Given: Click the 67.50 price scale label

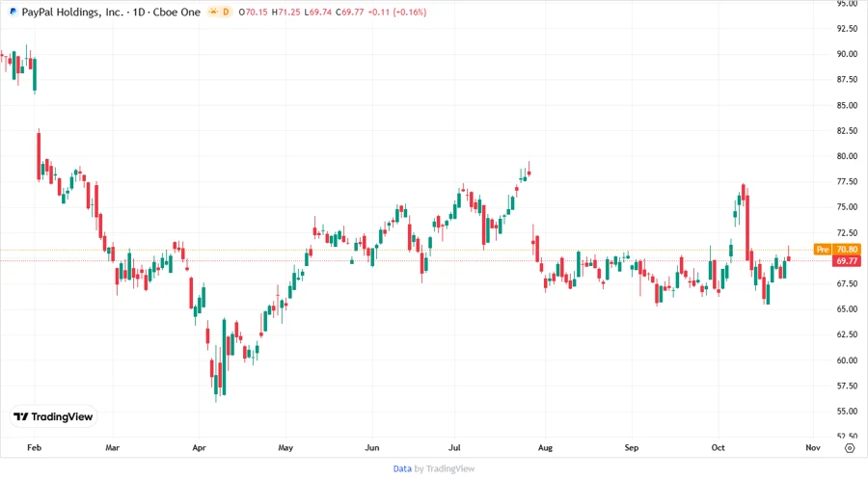Looking at the screenshot, I should (x=847, y=283).
